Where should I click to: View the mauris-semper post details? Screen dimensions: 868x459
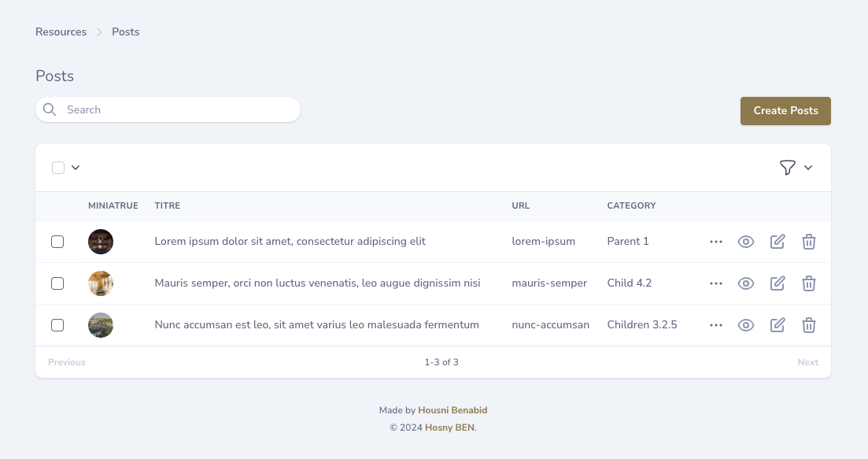[746, 283]
